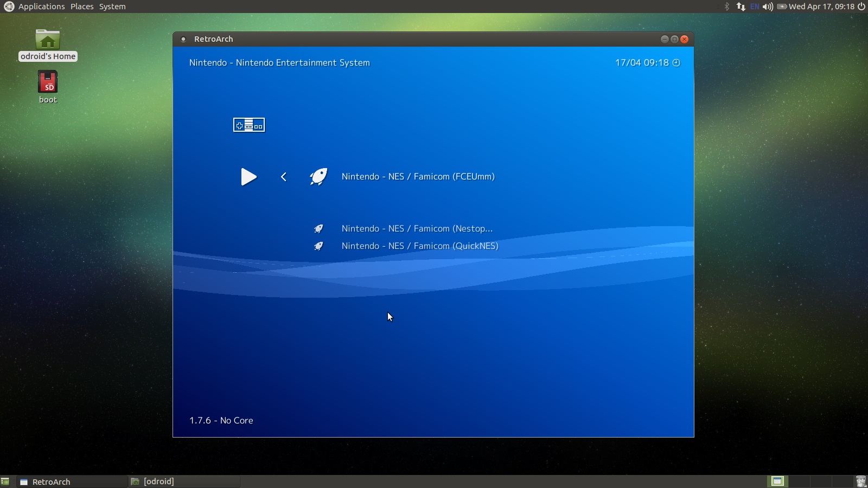The image size is (868, 488).
Task: Go back using the left chevron
Action: click(284, 177)
